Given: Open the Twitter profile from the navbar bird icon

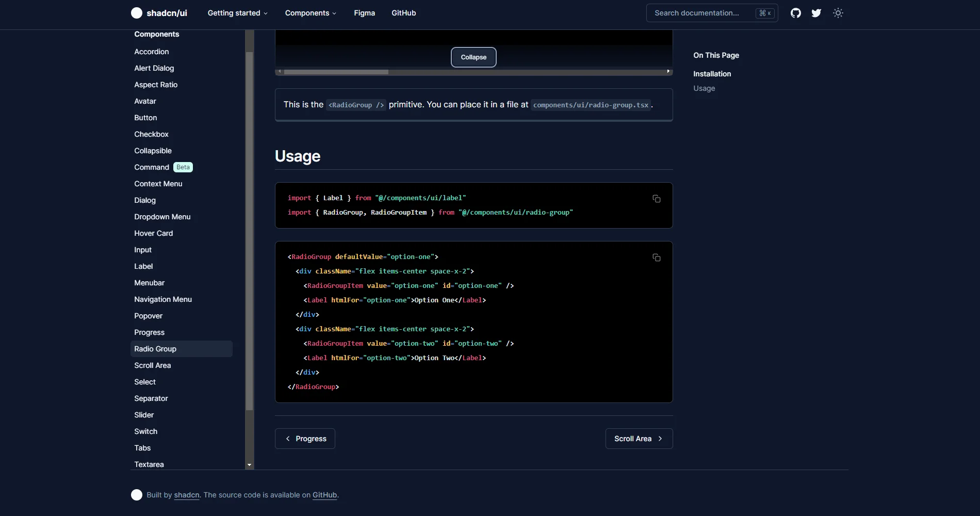Looking at the screenshot, I should (816, 13).
